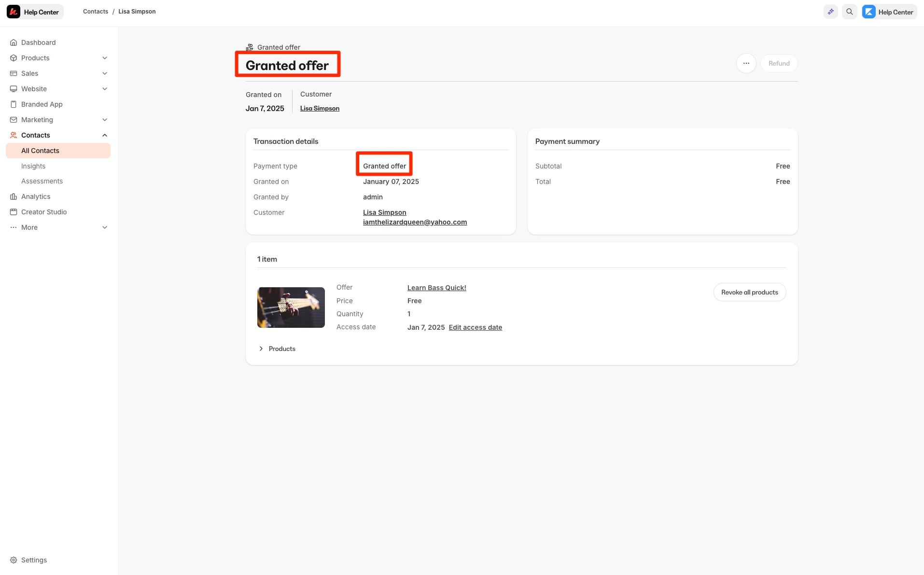924x575 pixels.
Task: Expand the Sales sidebar menu
Action: click(105, 73)
